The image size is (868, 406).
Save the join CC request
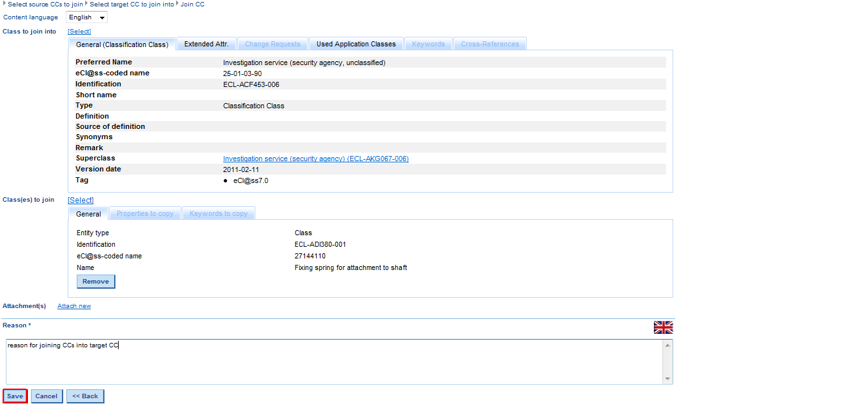click(15, 396)
